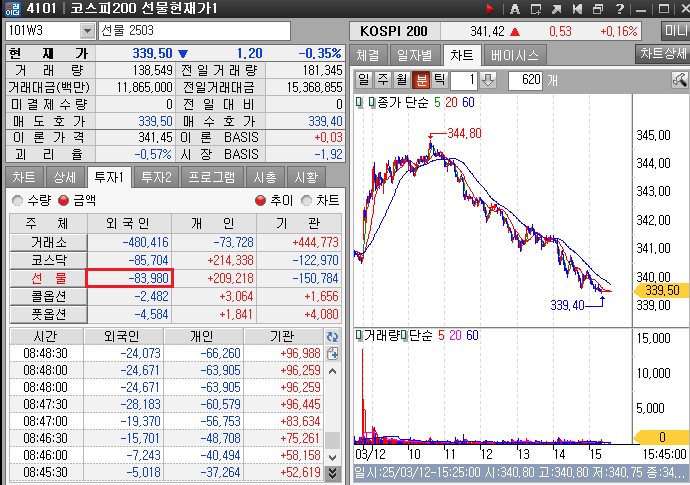Viewport: 690px width, 485px height.
Task: Open font size settings with the A icon
Action: click(x=514, y=9)
